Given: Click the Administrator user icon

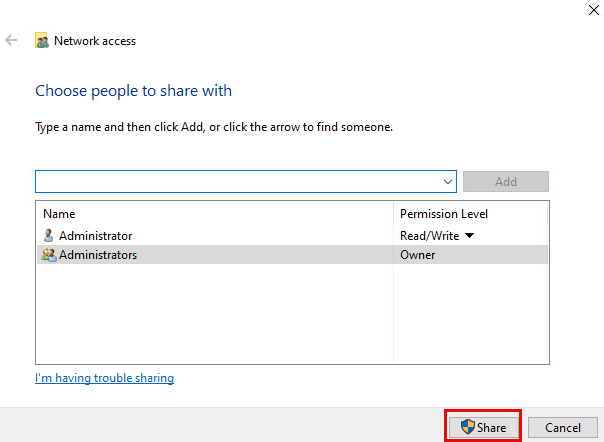Looking at the screenshot, I should pos(48,236).
